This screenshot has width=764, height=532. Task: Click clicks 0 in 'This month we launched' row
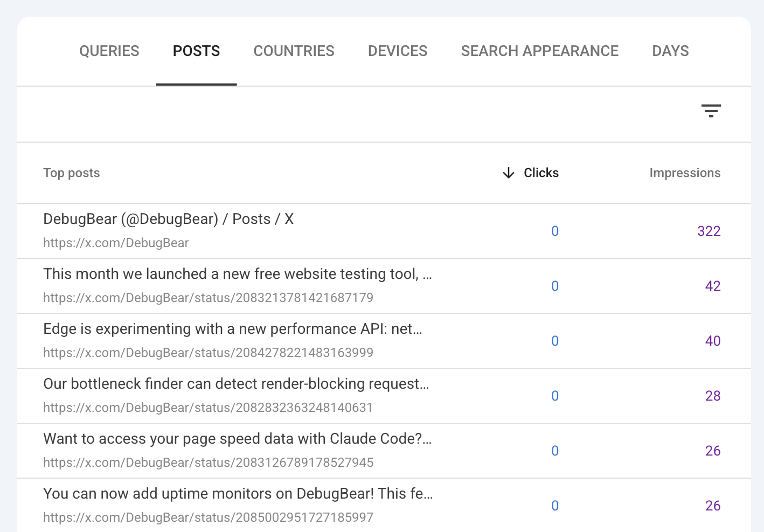555,286
